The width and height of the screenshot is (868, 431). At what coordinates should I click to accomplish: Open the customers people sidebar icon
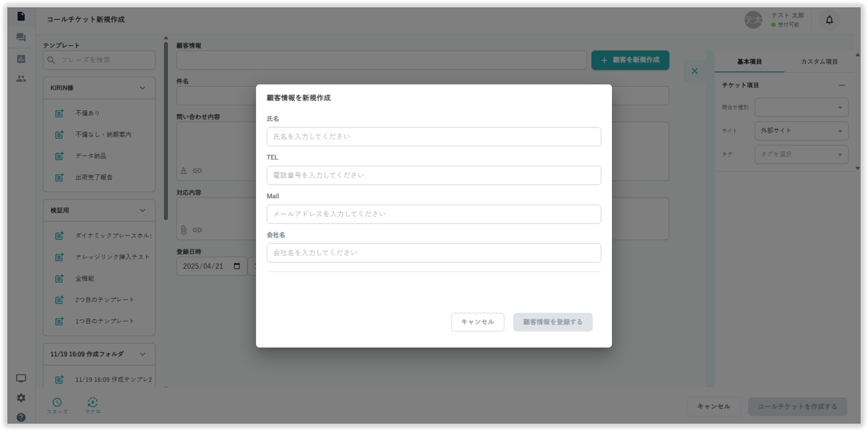pyautogui.click(x=21, y=79)
